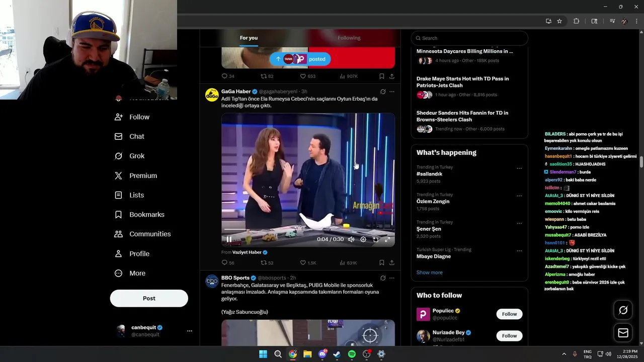Expand the More sidebar menu
The width and height of the screenshot is (644, 362).
[x=130, y=273]
